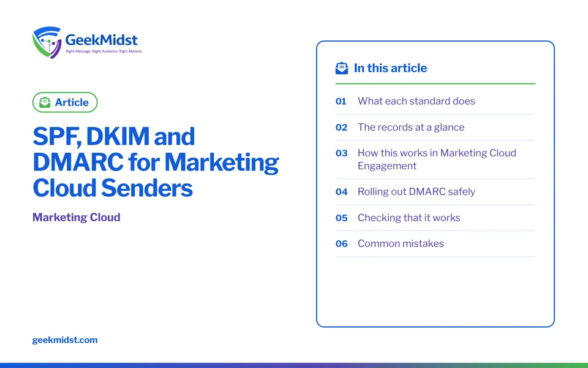The image size is (588, 368).
Task: Click the number 04 in the contents list
Action: [x=341, y=192]
